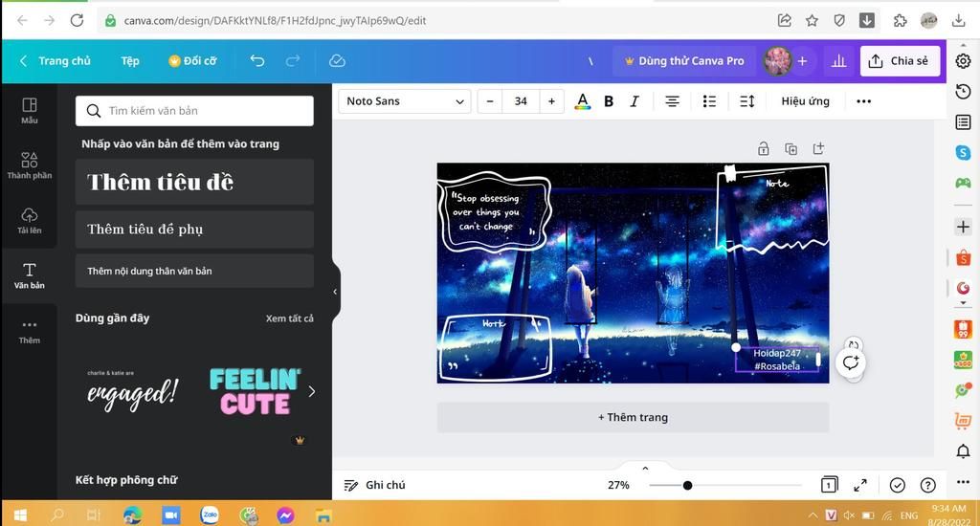
Task: Click the checkmark circle icon
Action: 898,486
